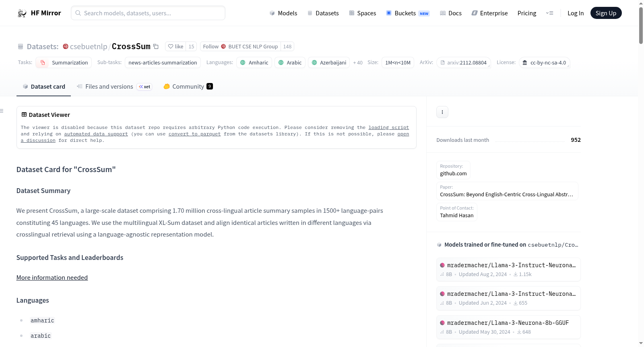Click the Sign Up button

606,13
